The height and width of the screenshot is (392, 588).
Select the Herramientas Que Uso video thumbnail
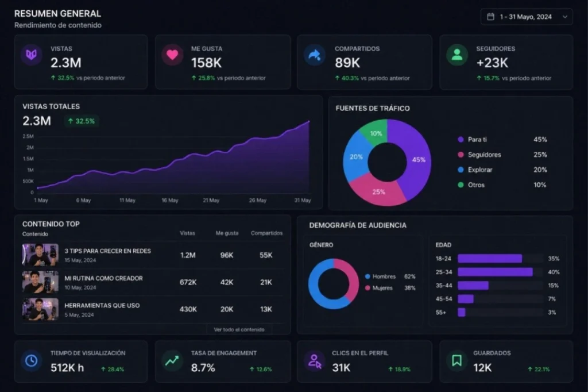coord(40,309)
